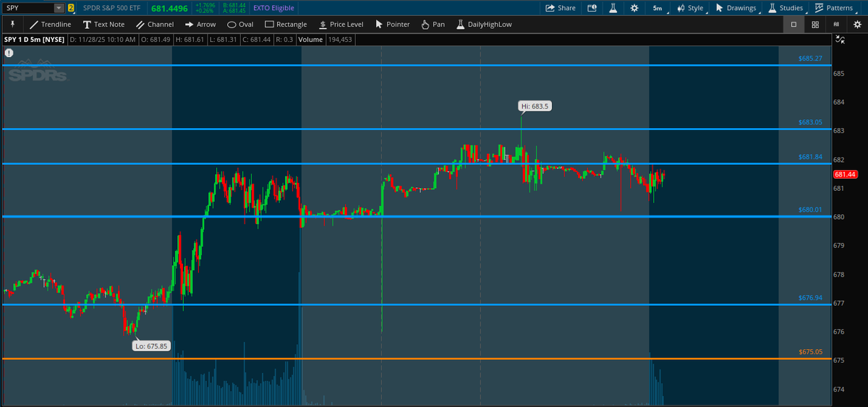Click the 'O: 681.49' open value
The image size is (868, 407).
click(x=156, y=40)
